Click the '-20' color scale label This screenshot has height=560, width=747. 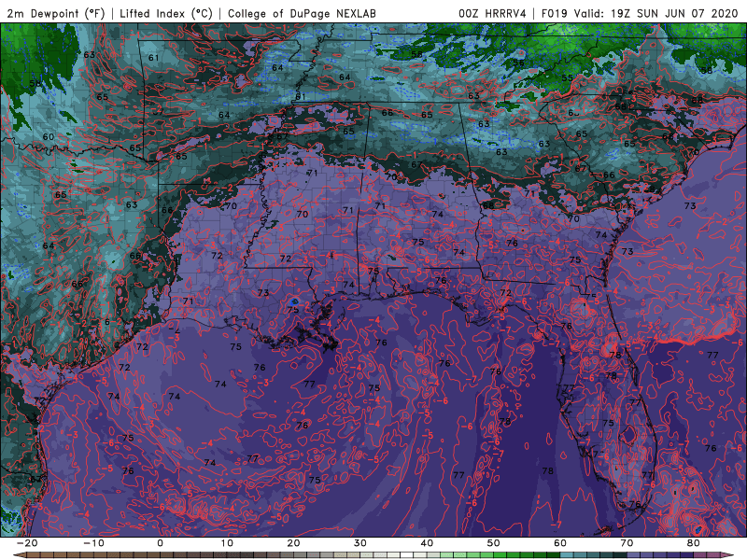coord(27,543)
